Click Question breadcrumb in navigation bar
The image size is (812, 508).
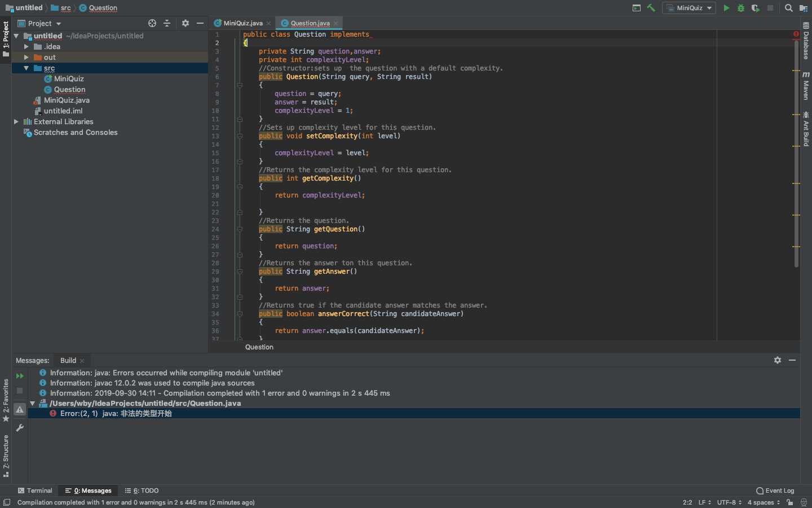[98, 8]
